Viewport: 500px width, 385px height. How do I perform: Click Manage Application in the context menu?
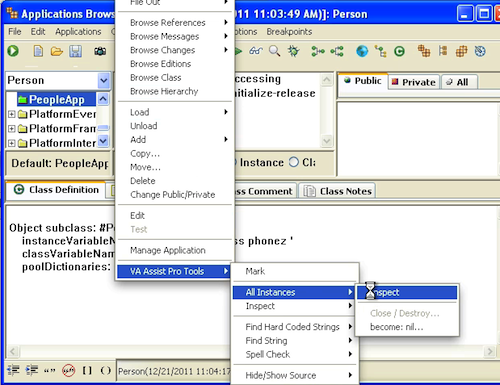(x=168, y=250)
